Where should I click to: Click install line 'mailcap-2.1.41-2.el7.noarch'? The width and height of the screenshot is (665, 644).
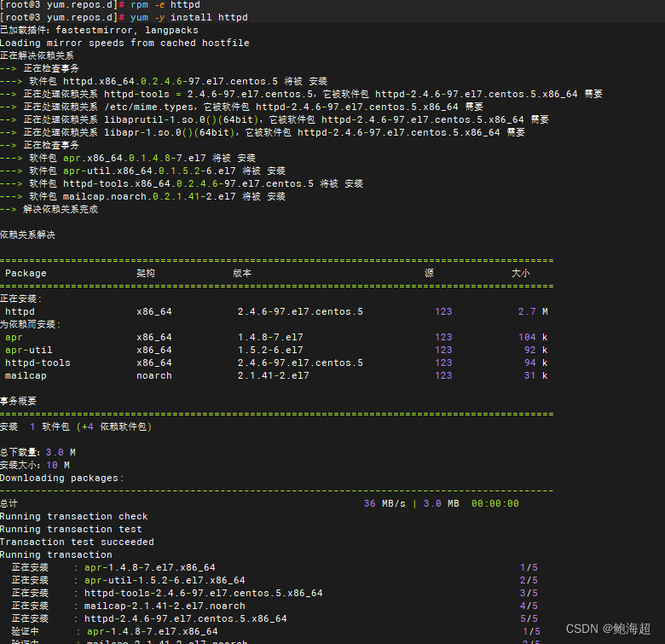pyautogui.click(x=165, y=606)
